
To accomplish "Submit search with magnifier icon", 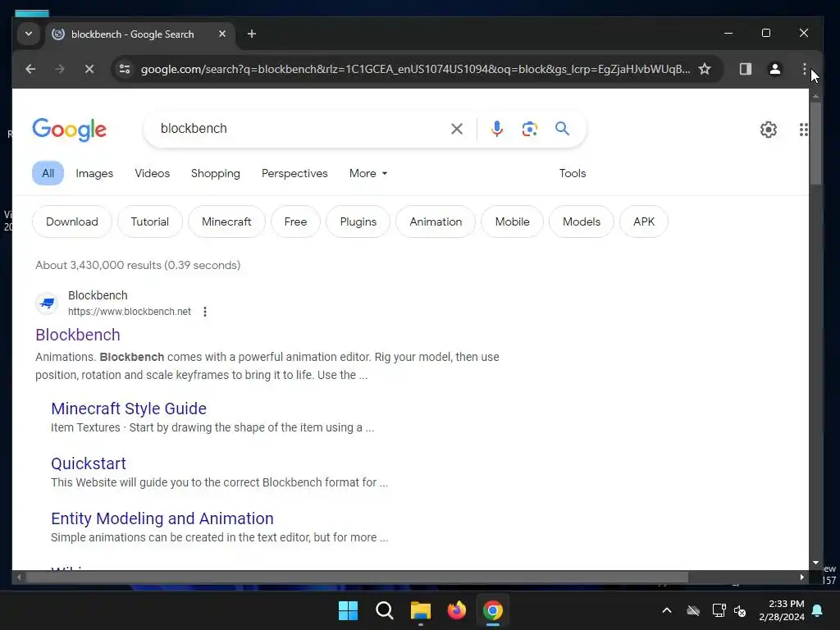I will pos(562,129).
